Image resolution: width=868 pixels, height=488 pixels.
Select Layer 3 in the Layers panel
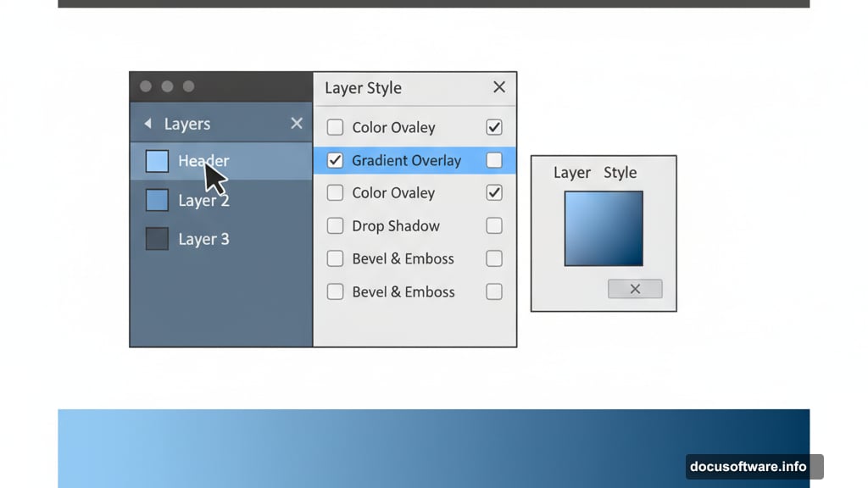203,239
